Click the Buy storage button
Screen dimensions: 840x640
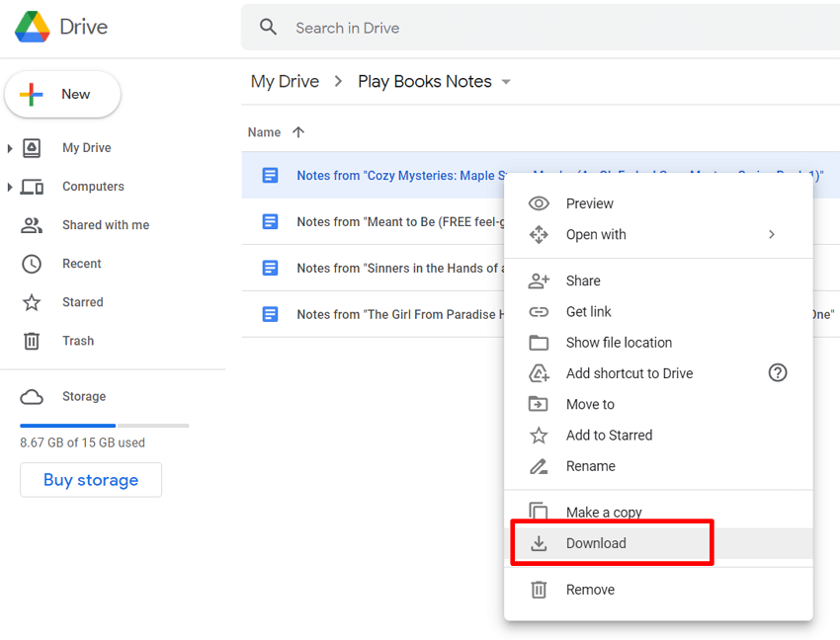click(91, 480)
